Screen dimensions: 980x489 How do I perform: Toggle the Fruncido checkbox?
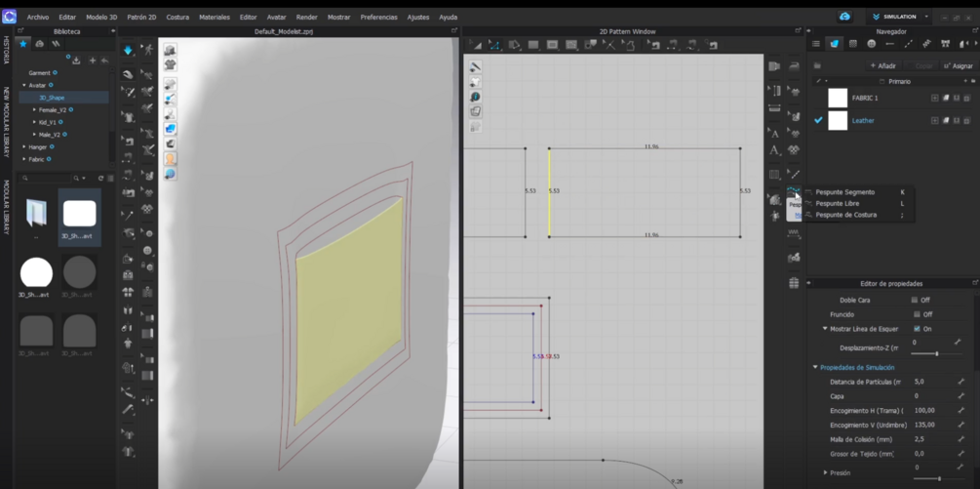[x=917, y=314]
